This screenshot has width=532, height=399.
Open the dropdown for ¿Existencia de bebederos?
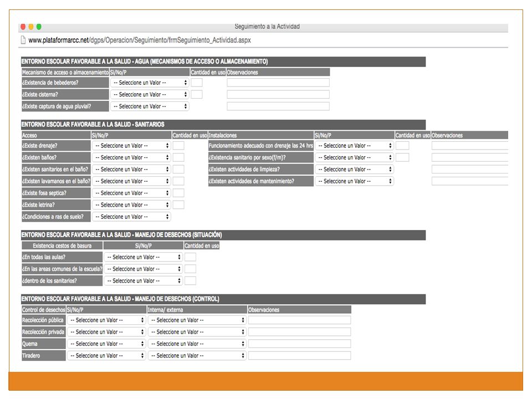pos(150,83)
